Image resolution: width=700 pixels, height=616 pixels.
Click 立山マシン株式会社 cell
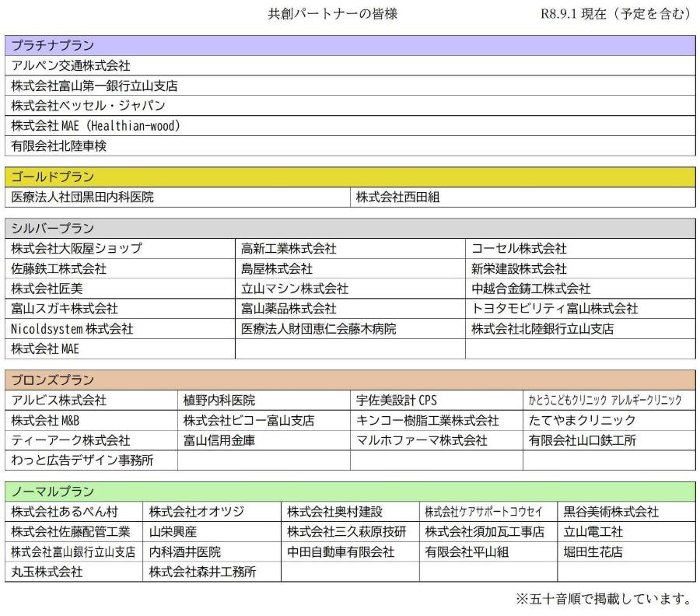pos(351,289)
